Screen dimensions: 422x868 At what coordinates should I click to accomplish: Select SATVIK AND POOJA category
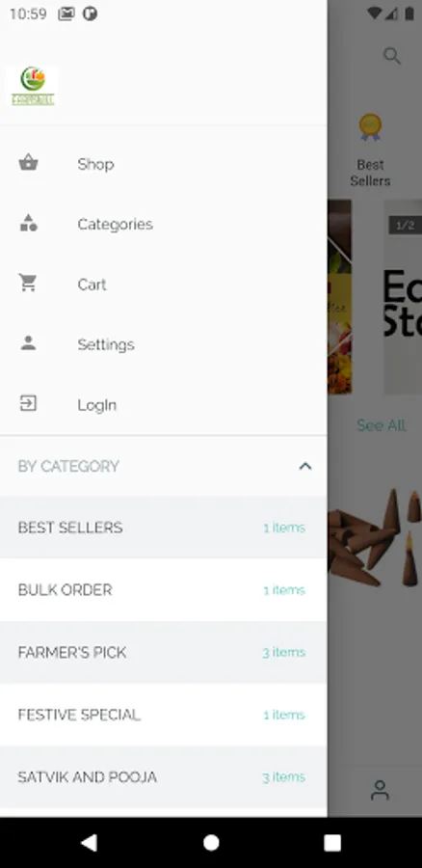(163, 777)
